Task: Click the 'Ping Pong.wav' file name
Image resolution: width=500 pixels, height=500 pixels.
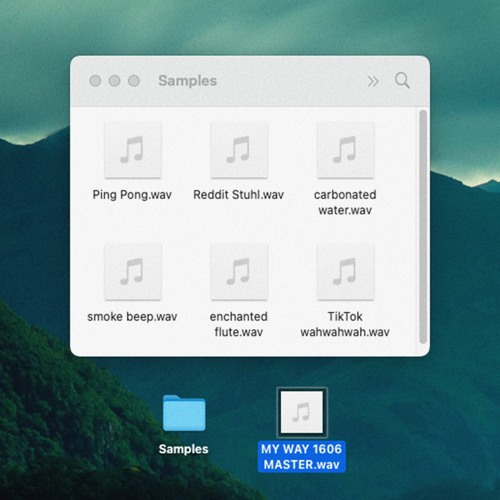Action: tap(132, 195)
